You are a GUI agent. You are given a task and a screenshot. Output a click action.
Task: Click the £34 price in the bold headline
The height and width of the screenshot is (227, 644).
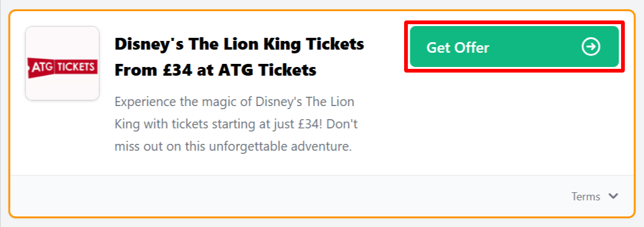[x=177, y=70]
